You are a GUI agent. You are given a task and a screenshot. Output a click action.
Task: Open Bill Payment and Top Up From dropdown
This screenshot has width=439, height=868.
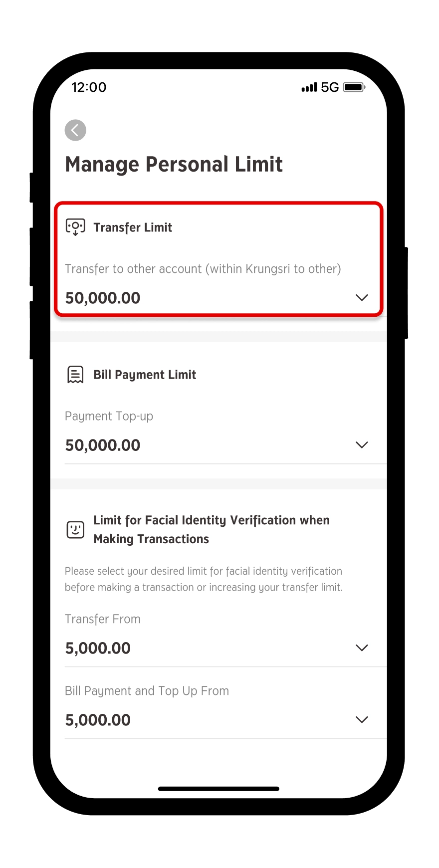[362, 719]
